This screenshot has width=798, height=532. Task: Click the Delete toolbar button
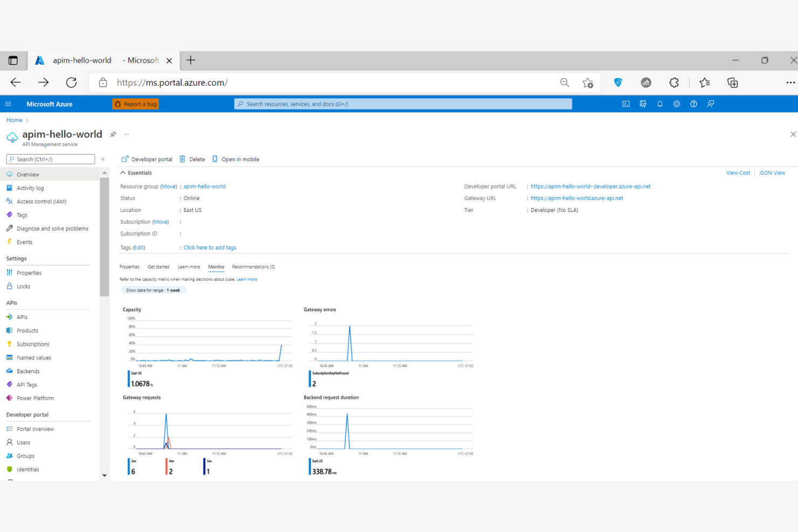click(192, 159)
